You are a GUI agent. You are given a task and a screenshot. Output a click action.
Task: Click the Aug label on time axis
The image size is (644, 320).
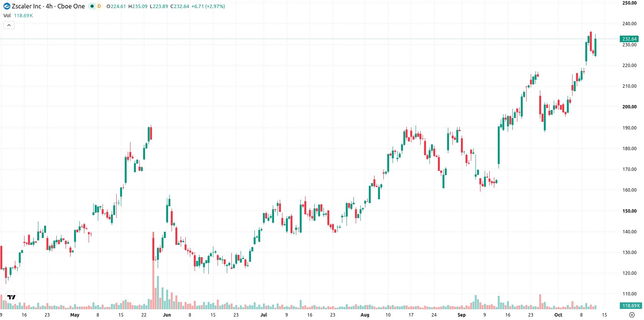(365, 315)
